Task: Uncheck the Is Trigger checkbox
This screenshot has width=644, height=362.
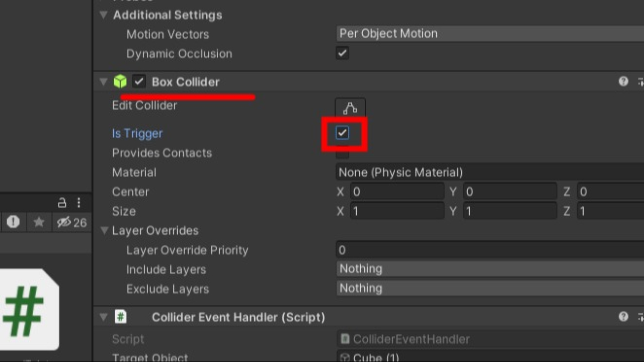Action: 343,133
